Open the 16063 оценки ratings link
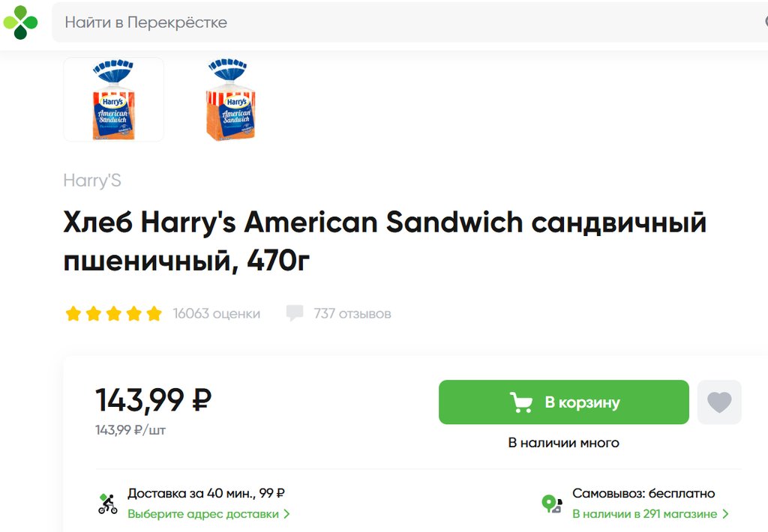Viewport: 768px width, 532px height. tap(216, 313)
